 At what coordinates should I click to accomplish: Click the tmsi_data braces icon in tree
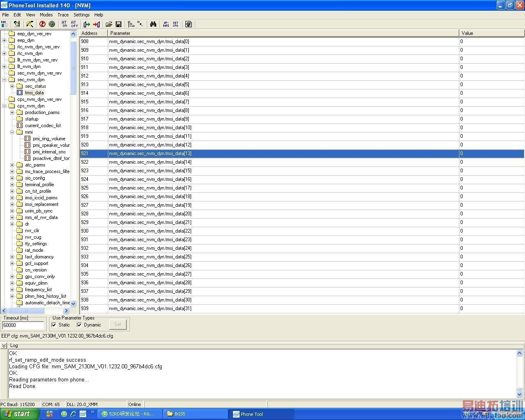[20, 93]
